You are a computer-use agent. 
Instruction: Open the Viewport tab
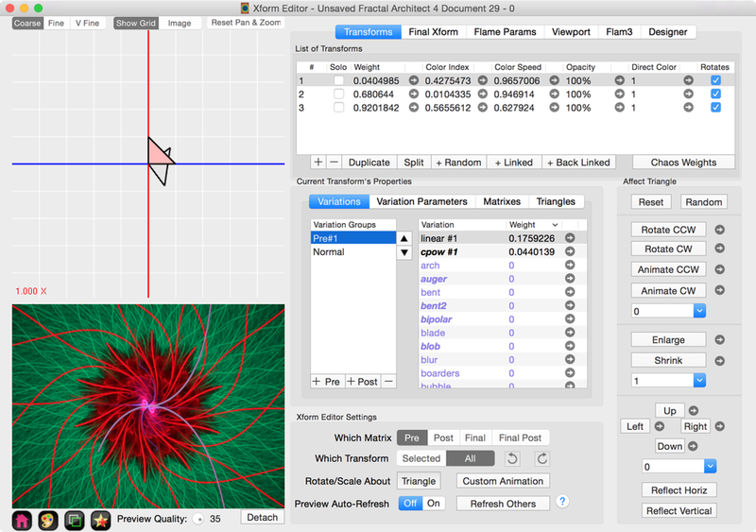pos(571,32)
